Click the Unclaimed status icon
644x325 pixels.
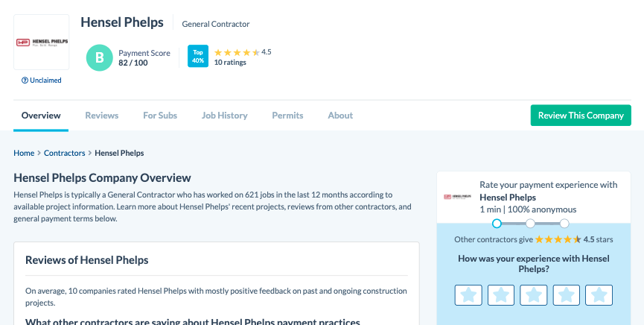[25, 81]
